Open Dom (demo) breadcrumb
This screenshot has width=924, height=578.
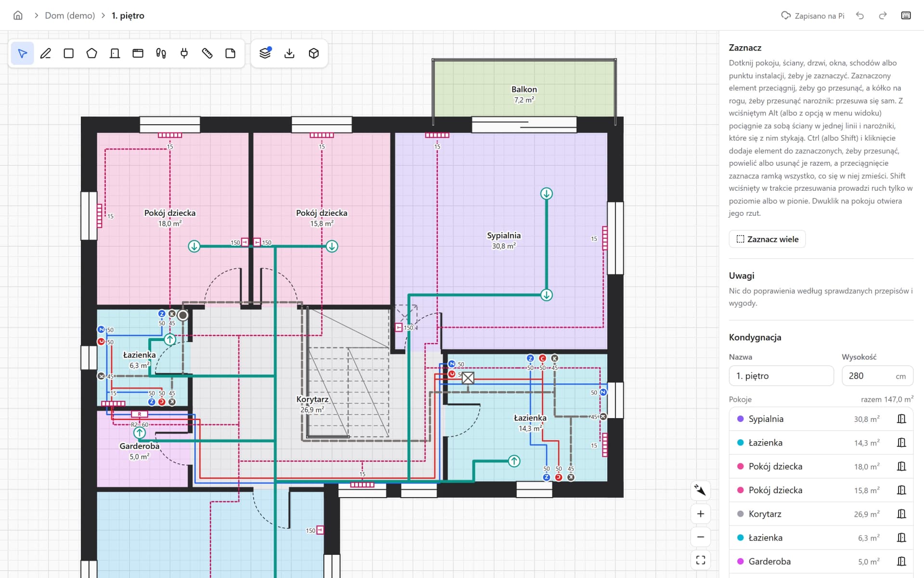tap(70, 15)
